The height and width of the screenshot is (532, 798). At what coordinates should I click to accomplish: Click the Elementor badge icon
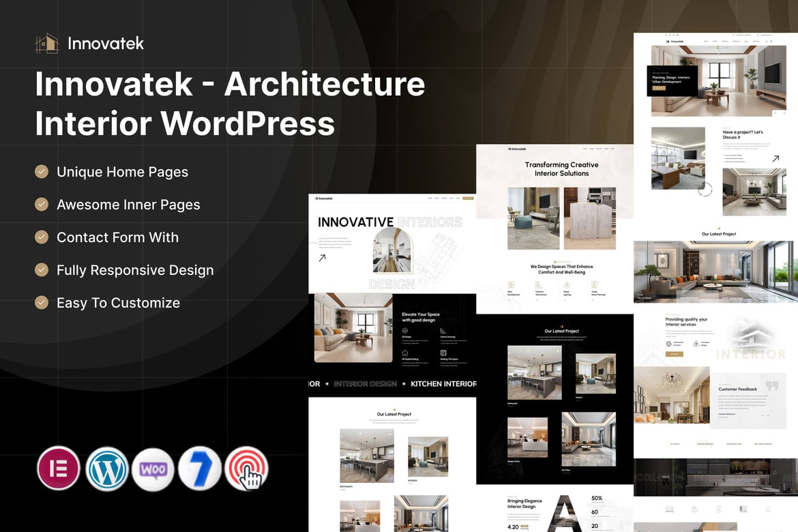tap(59, 469)
